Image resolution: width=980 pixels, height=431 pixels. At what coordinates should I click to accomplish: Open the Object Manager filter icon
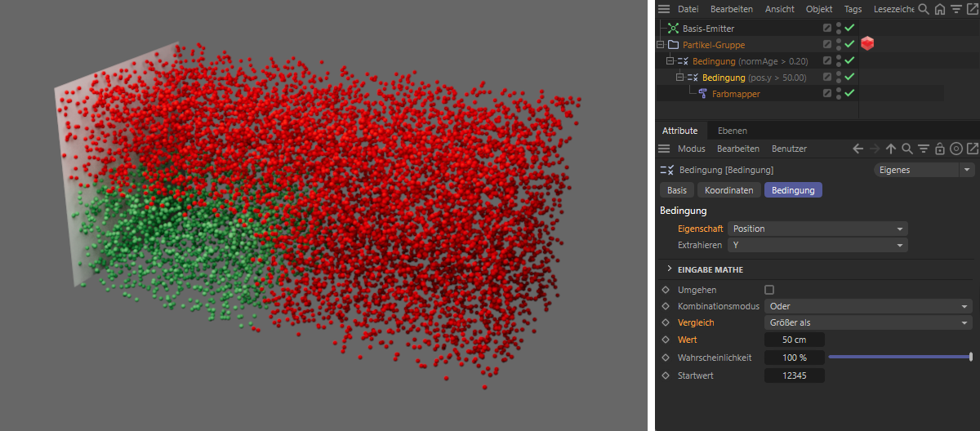pyautogui.click(x=956, y=9)
